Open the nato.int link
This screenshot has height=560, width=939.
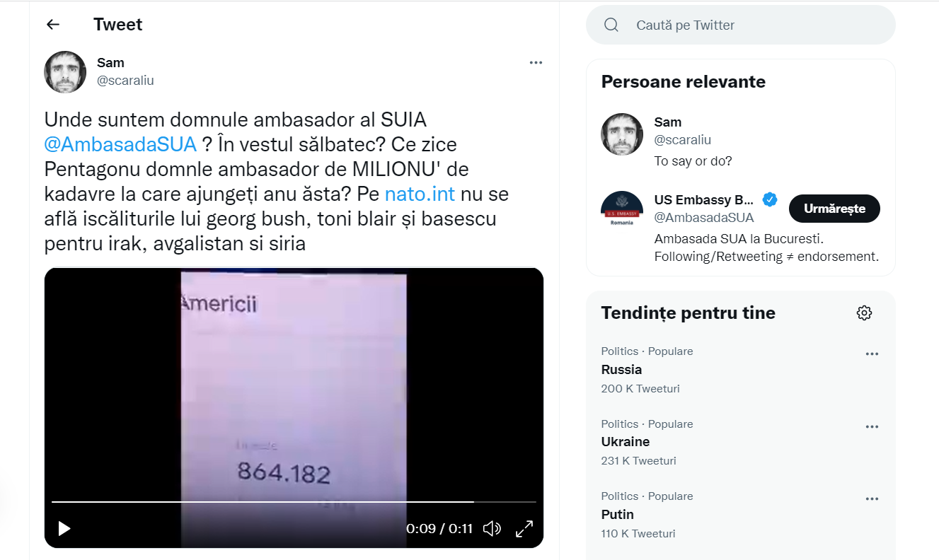pyautogui.click(x=420, y=194)
